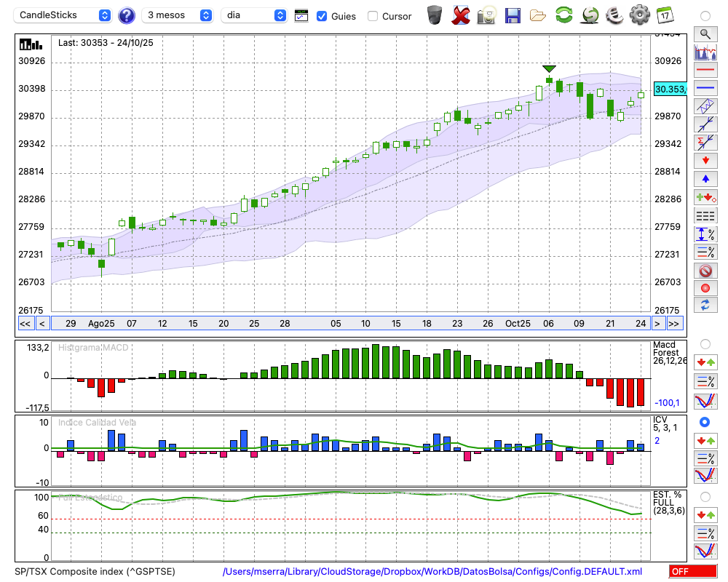Screen dimensions: 728x582
Task: Select the vertical range percent tool
Action: pos(705,234)
